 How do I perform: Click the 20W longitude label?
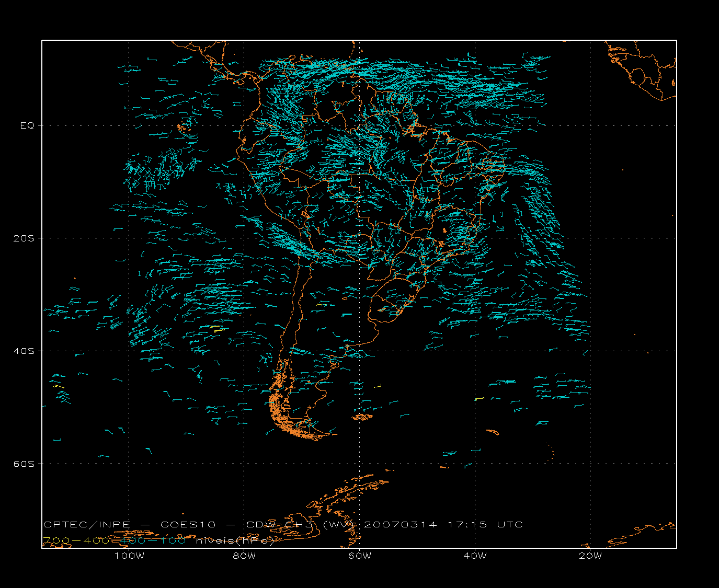[x=590, y=556]
